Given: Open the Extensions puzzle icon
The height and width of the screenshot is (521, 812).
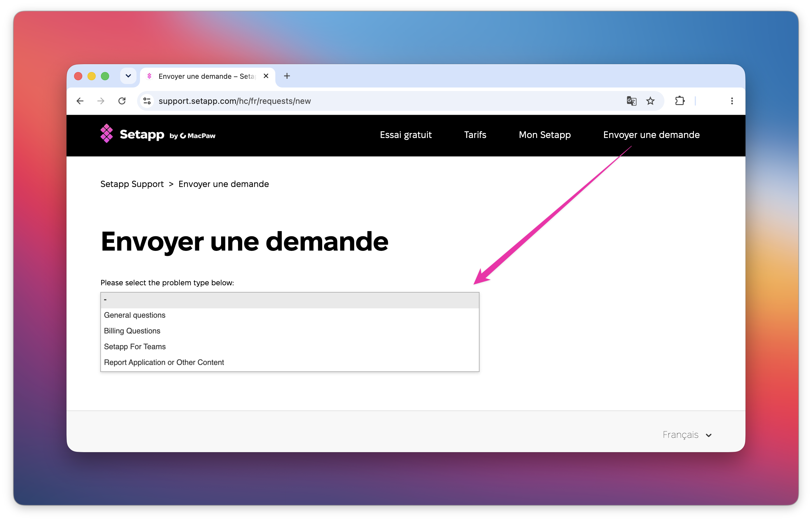Looking at the screenshot, I should 680,101.
